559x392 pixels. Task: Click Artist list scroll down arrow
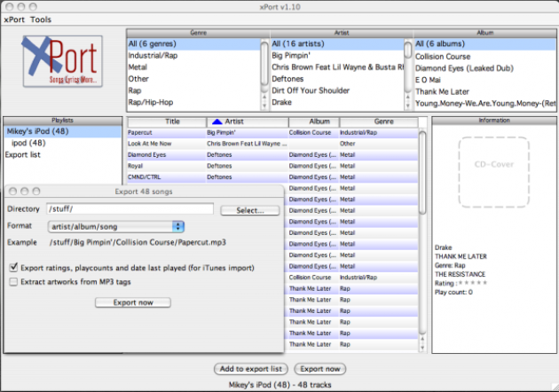(x=408, y=106)
